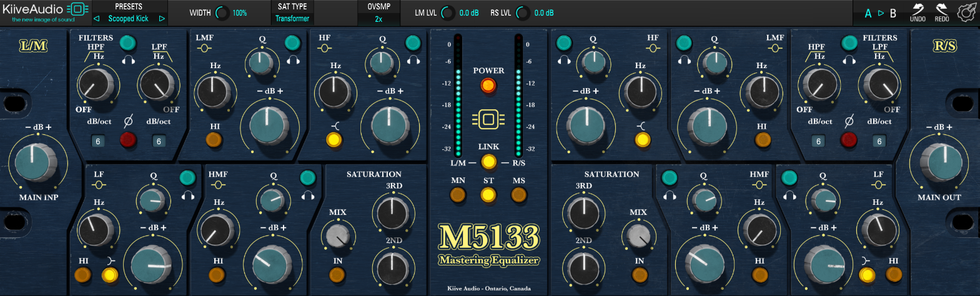The width and height of the screenshot is (980, 296).
Task: Solo R/S LF band with headphone icon
Action: coord(789,195)
